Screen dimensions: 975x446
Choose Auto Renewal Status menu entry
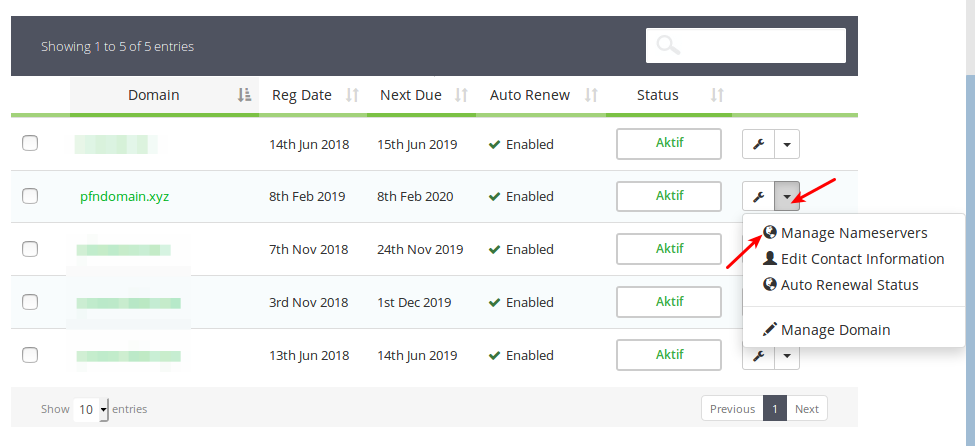(x=854, y=285)
